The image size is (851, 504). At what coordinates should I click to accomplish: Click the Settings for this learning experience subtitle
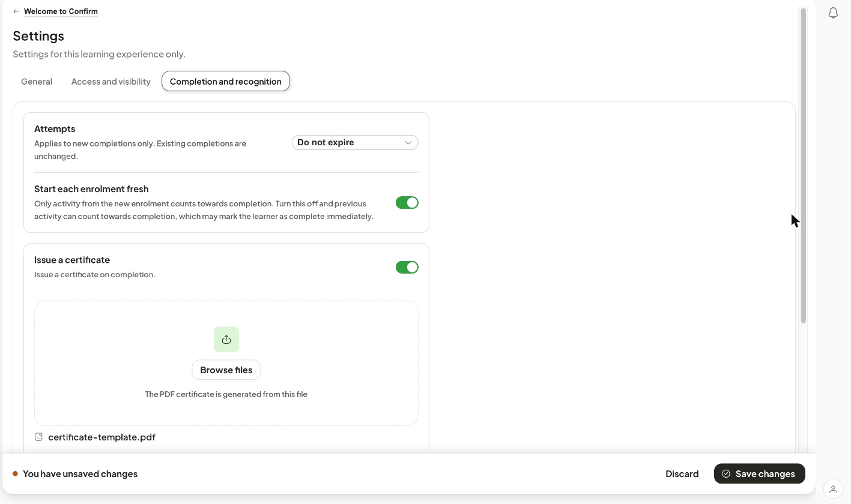click(x=99, y=54)
